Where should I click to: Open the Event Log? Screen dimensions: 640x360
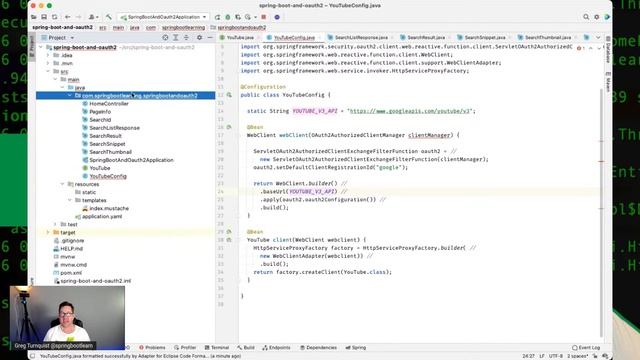586,348
